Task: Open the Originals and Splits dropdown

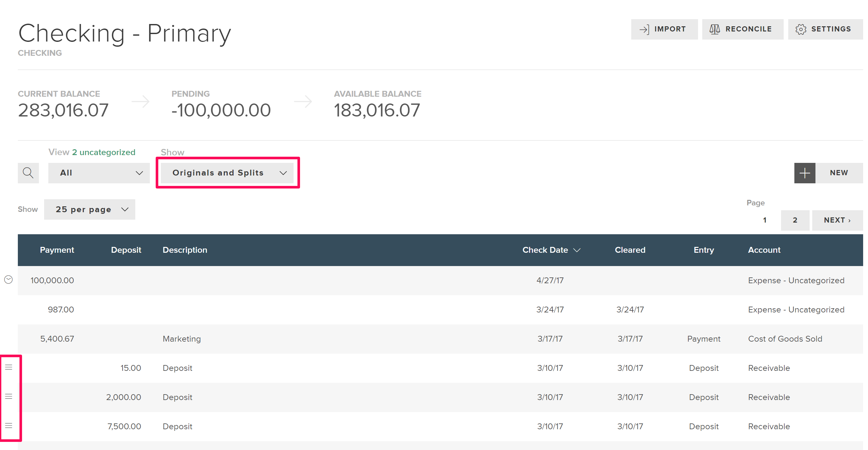Action: tap(227, 173)
